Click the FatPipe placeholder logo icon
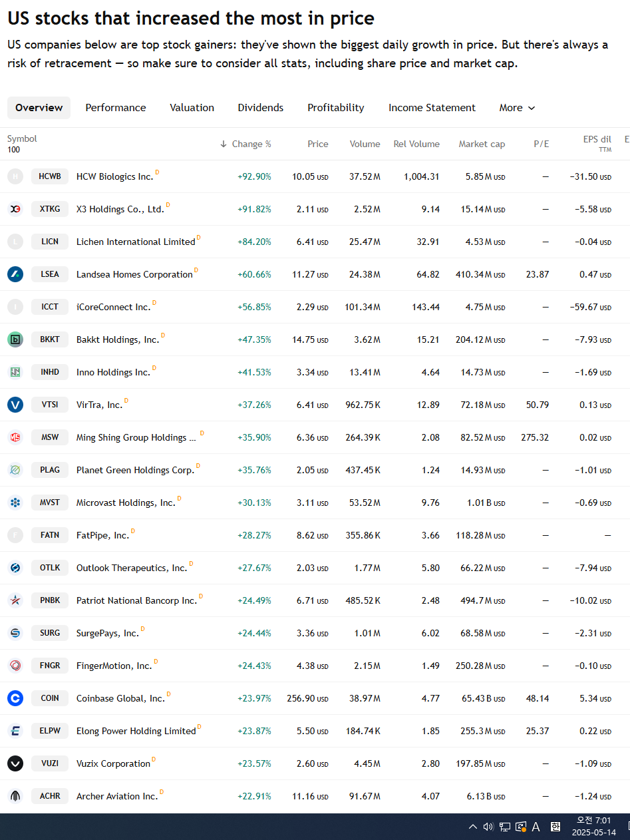This screenshot has width=630, height=840. tap(15, 535)
